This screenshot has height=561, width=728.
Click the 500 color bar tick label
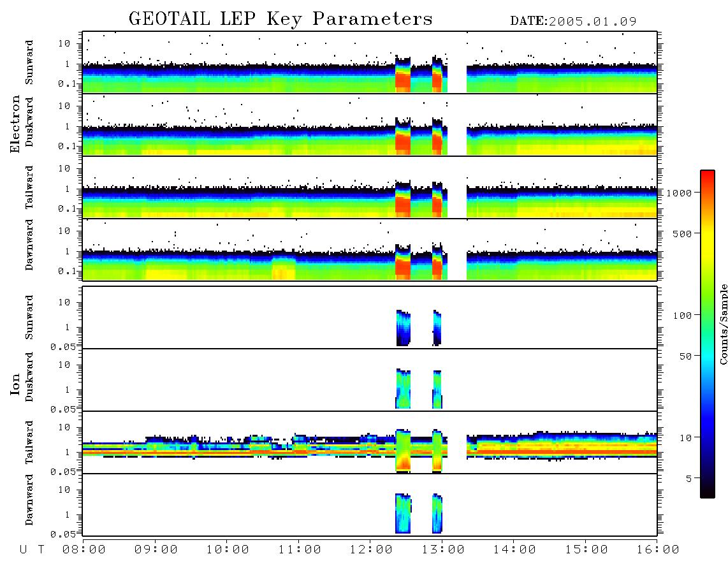tap(683, 233)
